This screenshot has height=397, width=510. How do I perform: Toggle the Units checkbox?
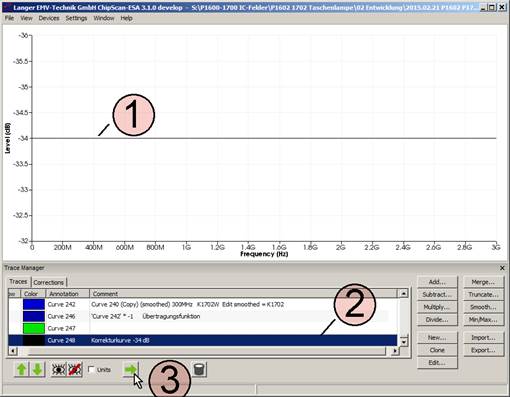(x=91, y=369)
